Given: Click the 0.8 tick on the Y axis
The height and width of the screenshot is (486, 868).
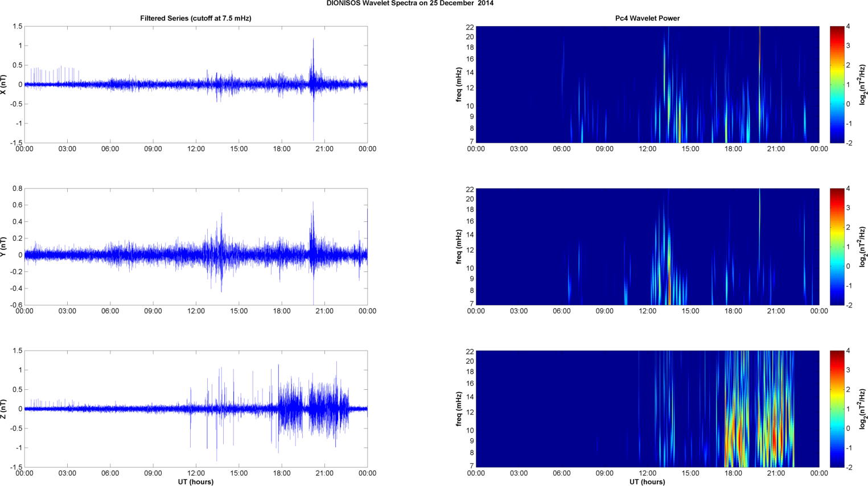Looking at the screenshot, I should (x=17, y=188).
